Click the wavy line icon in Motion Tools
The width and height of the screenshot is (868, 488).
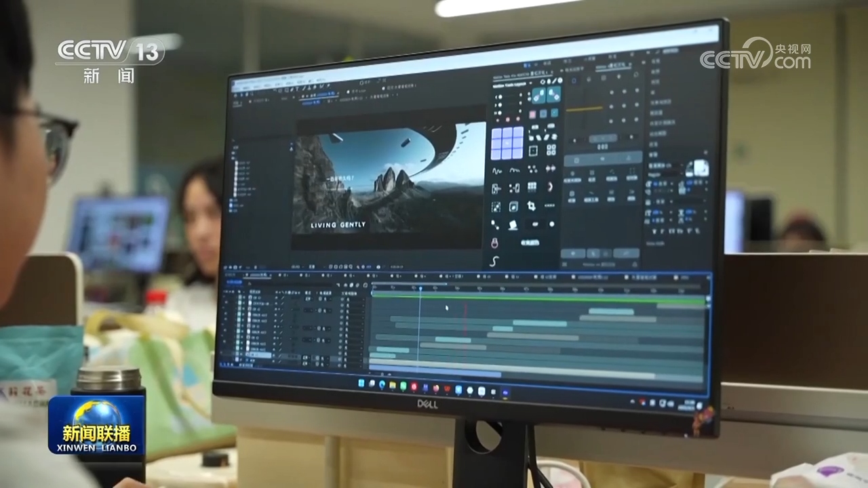(496, 170)
